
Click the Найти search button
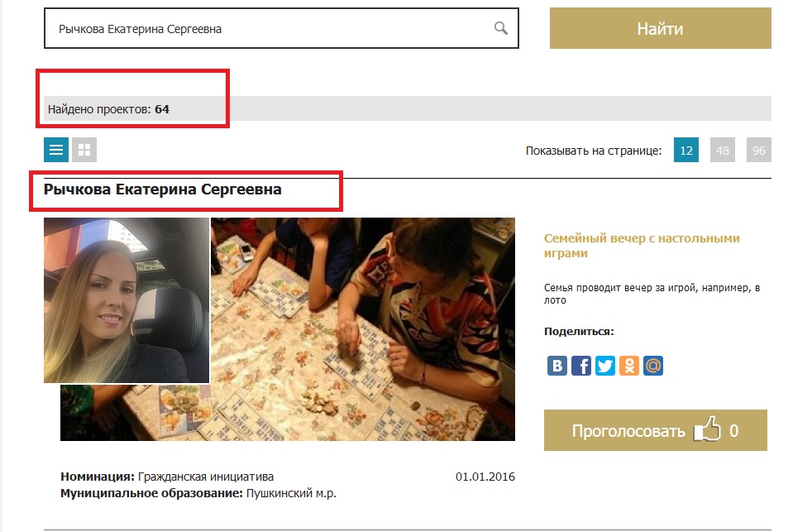(661, 28)
